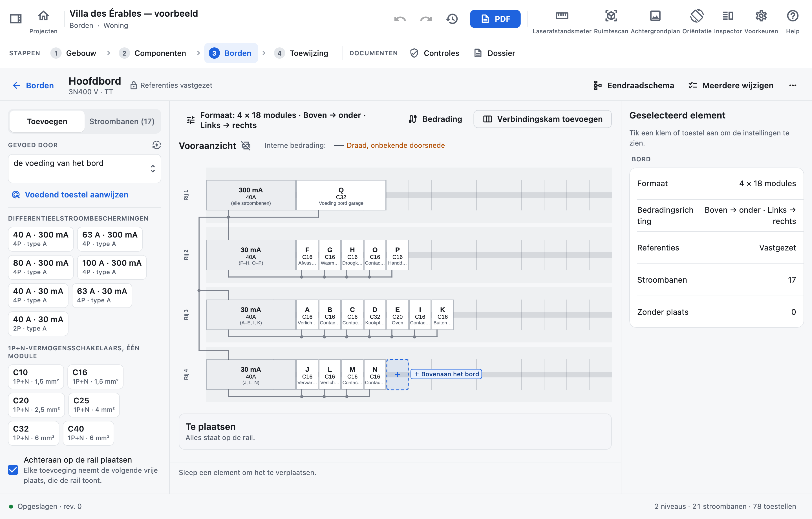
Task: Click Voedend toestel aanwijzen link
Action: pos(70,195)
